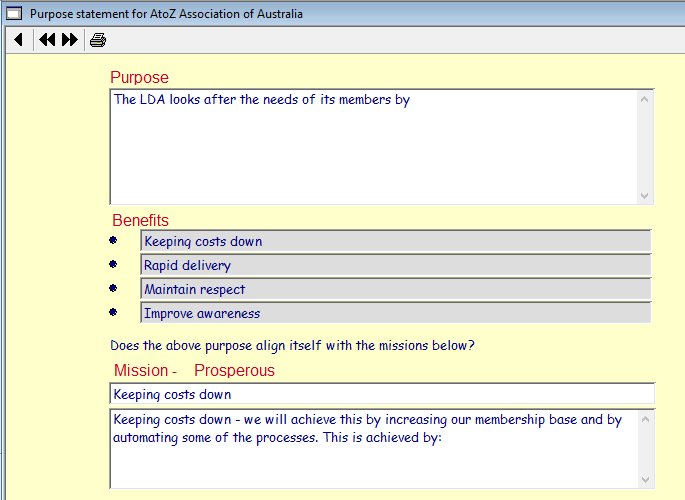Click the bullet beside Improve awareness
Screen dimensions: 685x500
113,313
